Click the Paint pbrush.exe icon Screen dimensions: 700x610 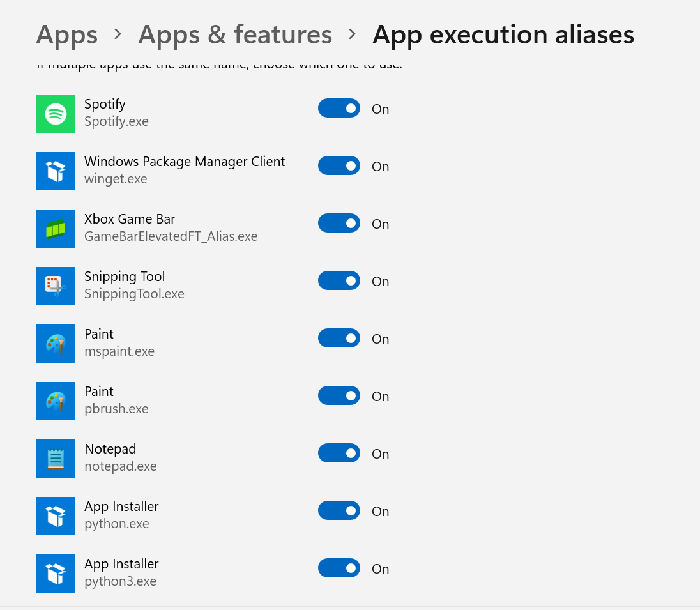point(56,401)
